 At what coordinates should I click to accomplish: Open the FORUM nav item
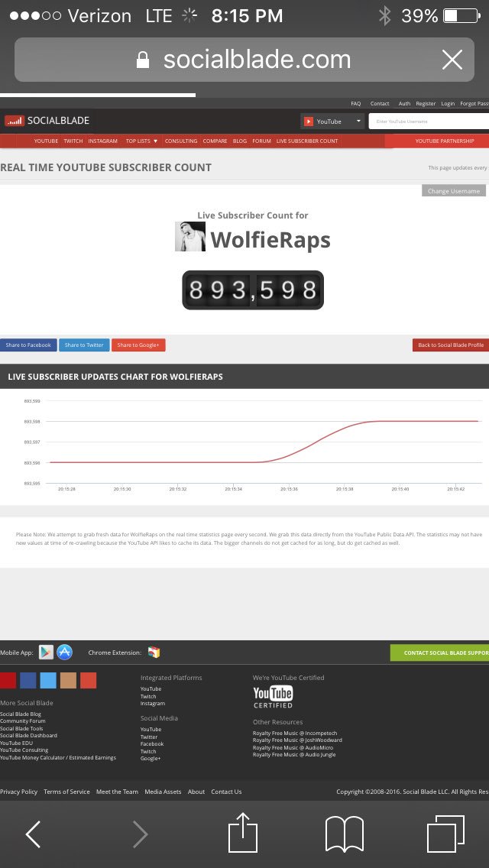(262, 141)
